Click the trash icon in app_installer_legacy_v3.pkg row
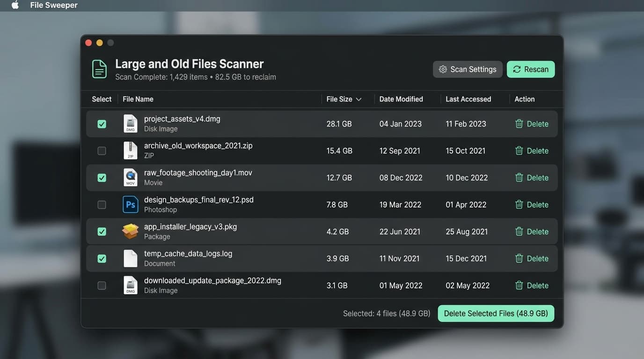644x359 pixels. point(519,231)
